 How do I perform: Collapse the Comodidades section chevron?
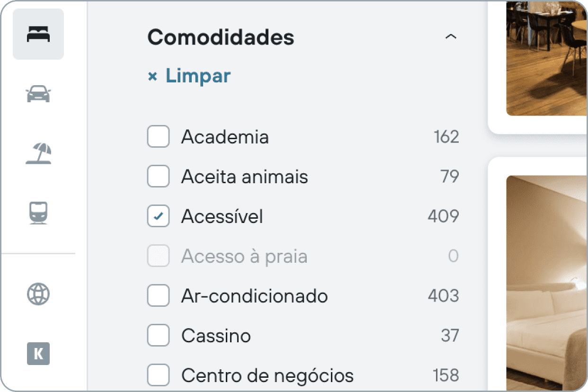(451, 37)
